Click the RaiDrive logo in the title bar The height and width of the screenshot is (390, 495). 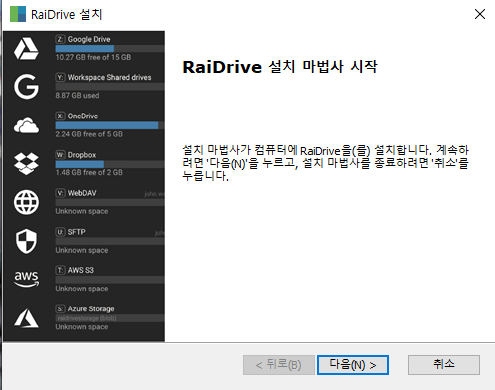18,14
